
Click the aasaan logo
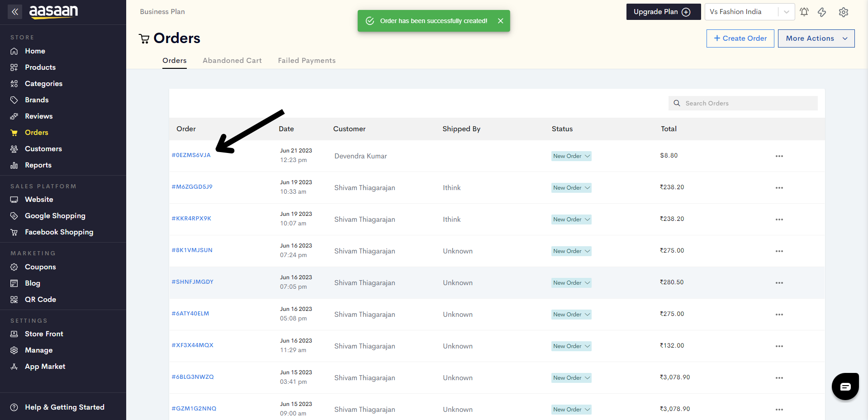(x=54, y=12)
